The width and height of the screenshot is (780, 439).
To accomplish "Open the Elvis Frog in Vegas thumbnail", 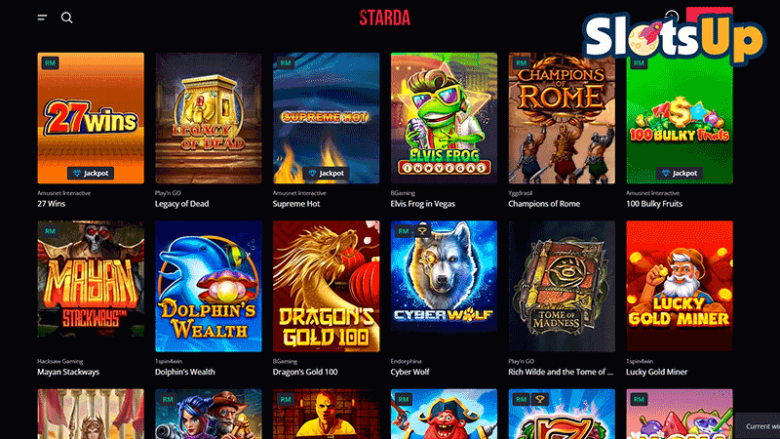I will click(444, 118).
